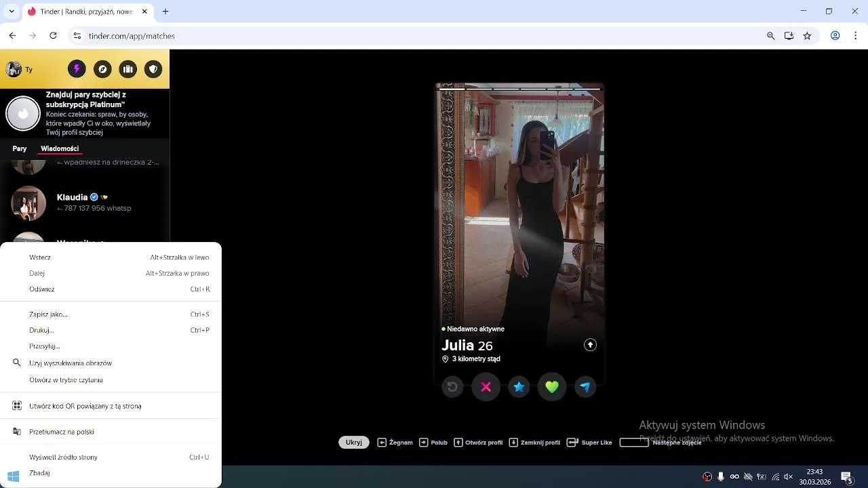
Task: Open the Safety shield icon
Action: tap(153, 69)
